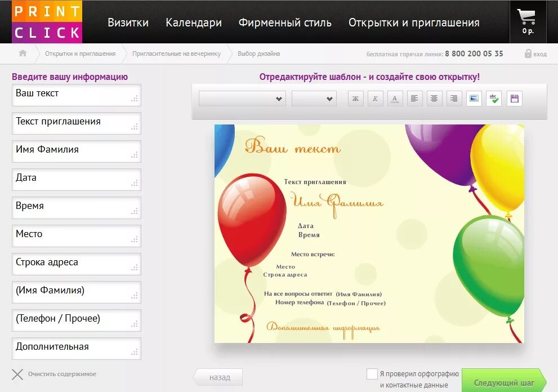Click Очистить содержимое link

tap(63, 374)
